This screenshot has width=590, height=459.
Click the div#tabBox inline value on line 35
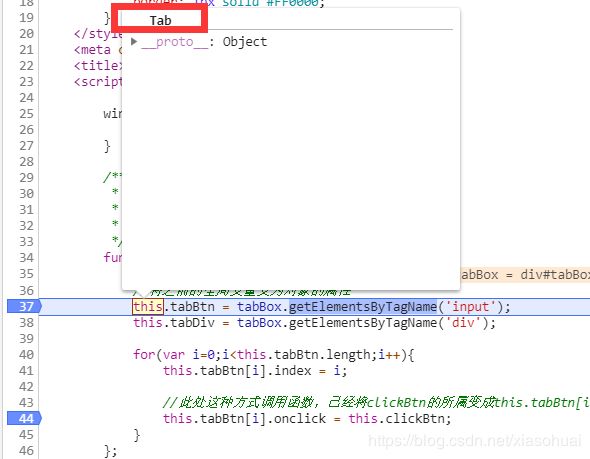(555, 275)
